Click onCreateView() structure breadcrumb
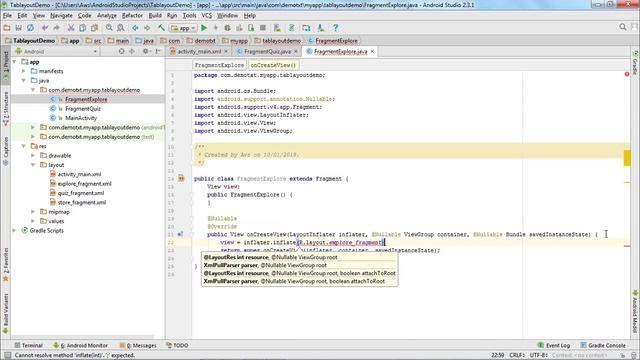640x360 pixels. coord(273,65)
